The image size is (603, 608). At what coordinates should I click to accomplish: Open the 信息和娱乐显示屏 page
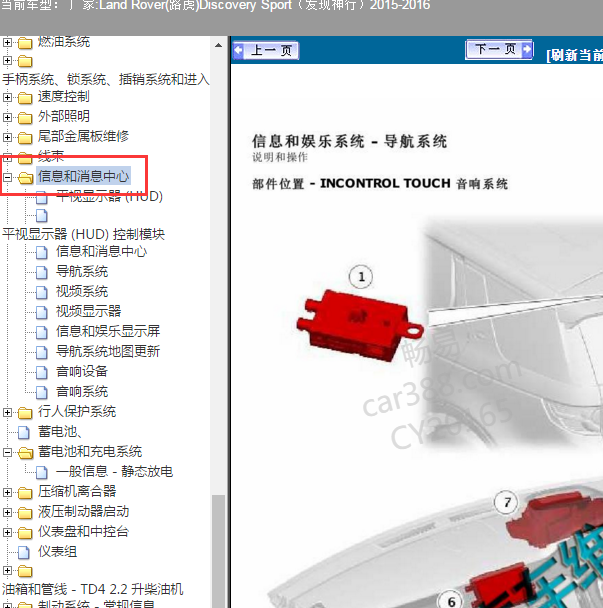coord(108,332)
